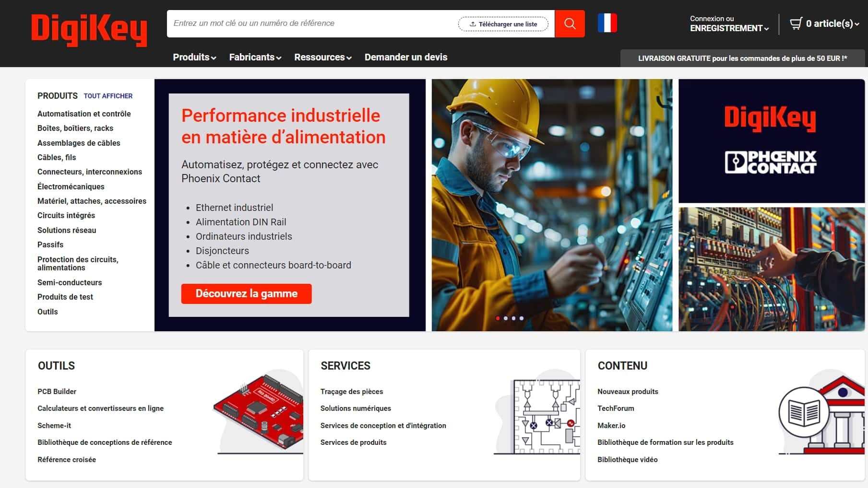
Task: Expand the Produits menu
Action: (194, 57)
